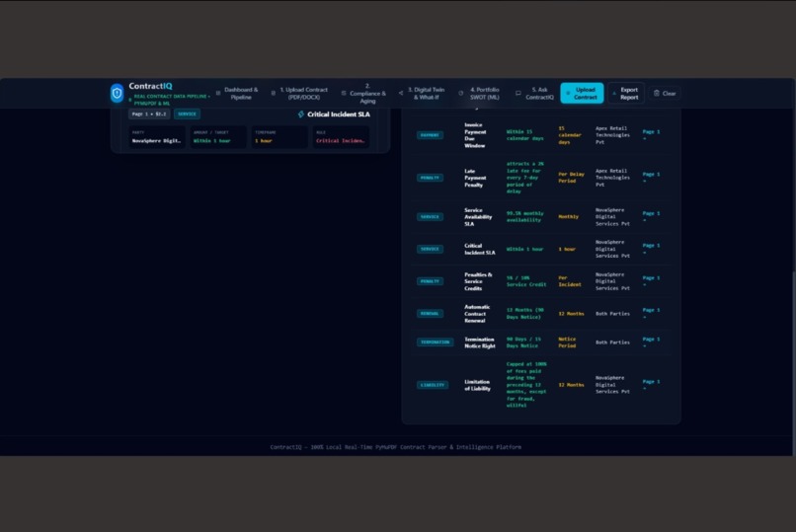The image size is (796, 532).
Task: Click 'Both Parties' in the Termination row
Action: tap(612, 342)
